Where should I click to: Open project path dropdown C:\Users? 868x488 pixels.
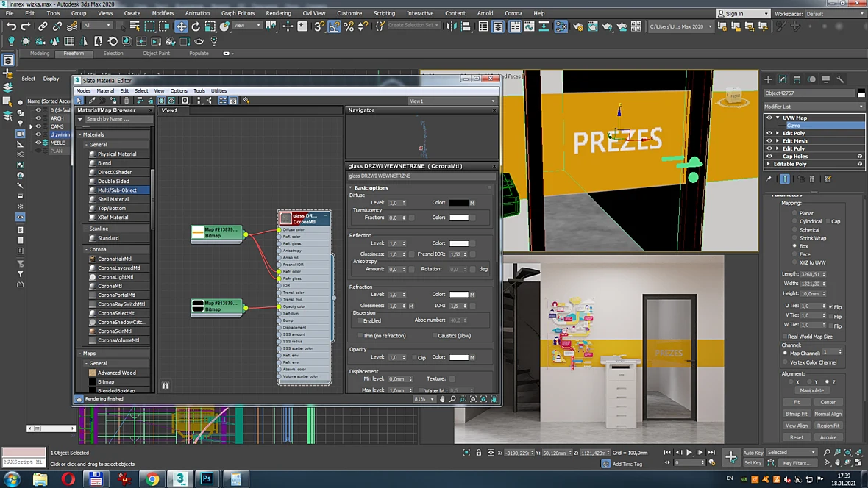click(x=681, y=26)
